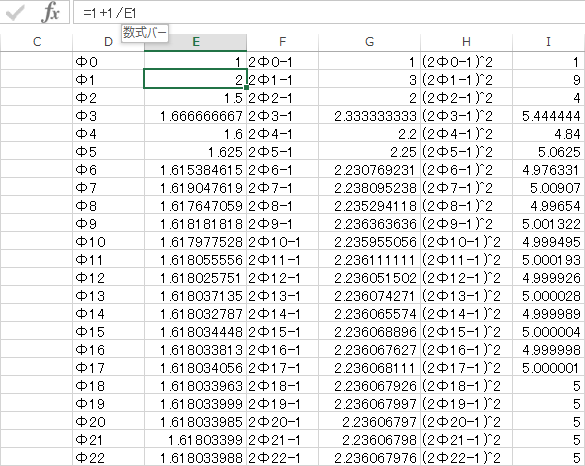Screen dimensions: 585x466
Task: Select column E header
Action: [195, 42]
